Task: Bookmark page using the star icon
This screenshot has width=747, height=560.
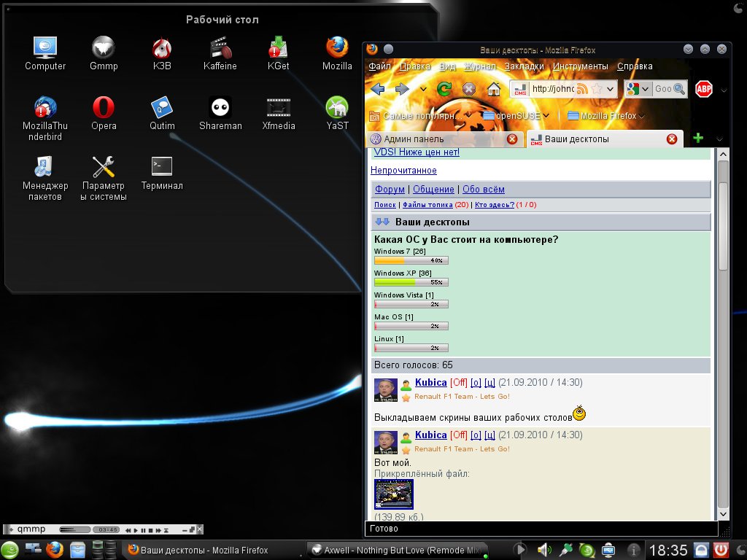Action: tap(597, 89)
